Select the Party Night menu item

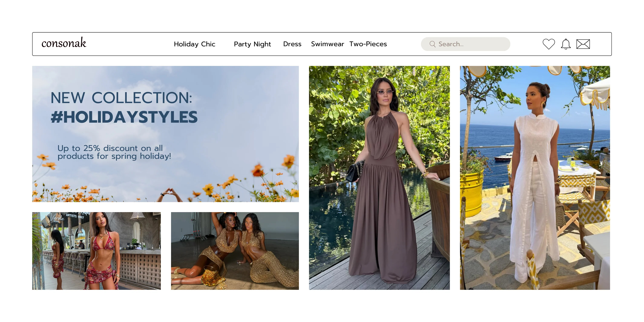[x=252, y=44]
